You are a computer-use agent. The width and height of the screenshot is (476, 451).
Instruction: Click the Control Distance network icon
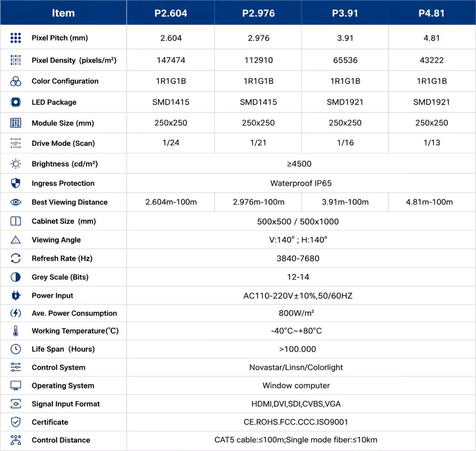coord(16,440)
